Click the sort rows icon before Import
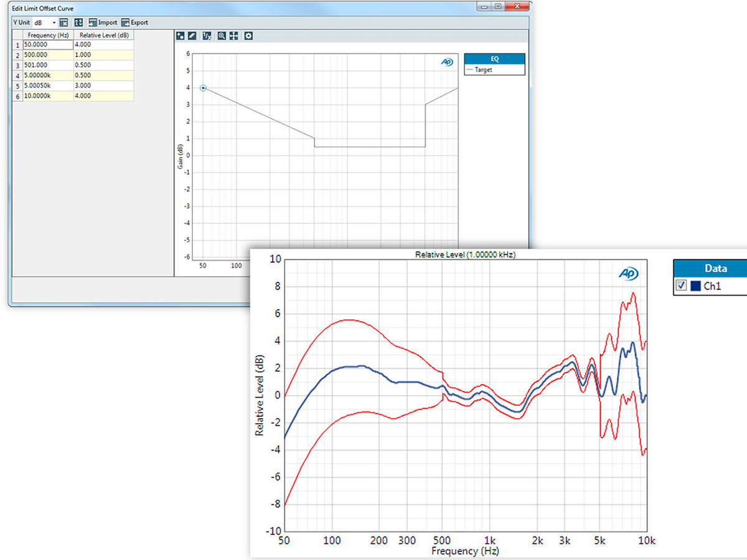The width and height of the screenshot is (747, 560). point(79,22)
